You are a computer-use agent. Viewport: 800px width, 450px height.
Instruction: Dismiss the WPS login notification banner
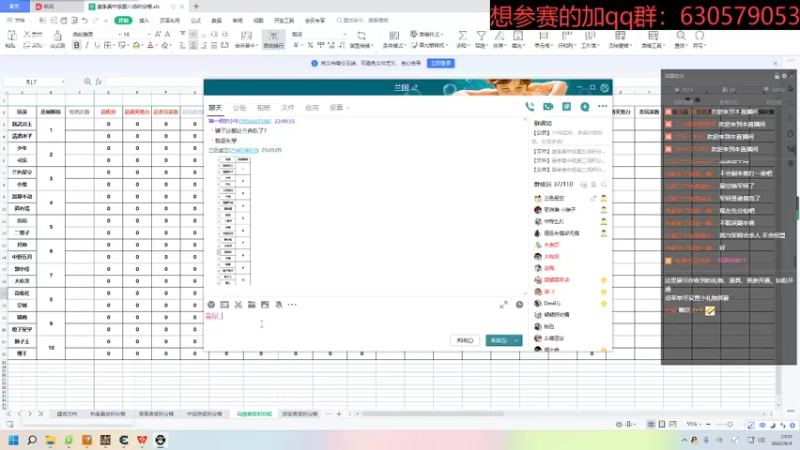click(x=776, y=63)
